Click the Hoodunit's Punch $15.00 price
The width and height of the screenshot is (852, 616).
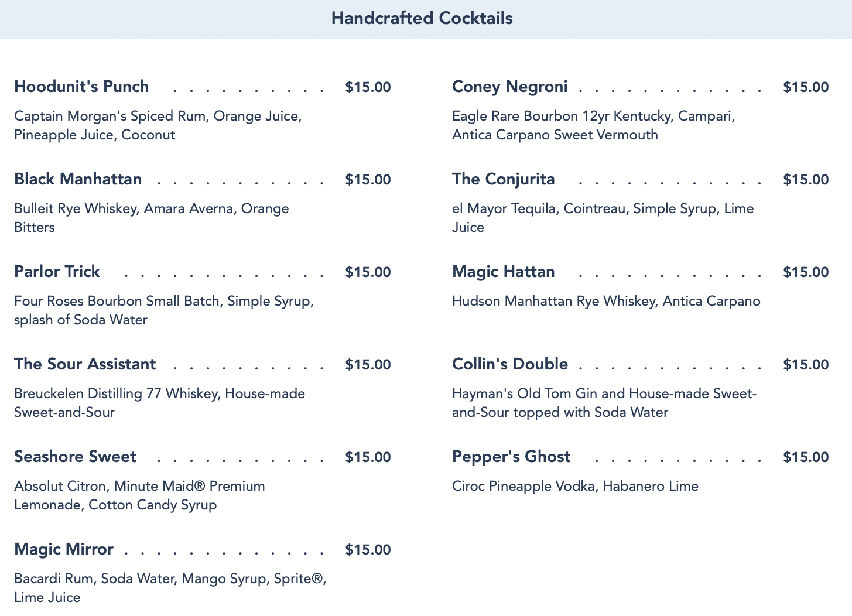368,87
